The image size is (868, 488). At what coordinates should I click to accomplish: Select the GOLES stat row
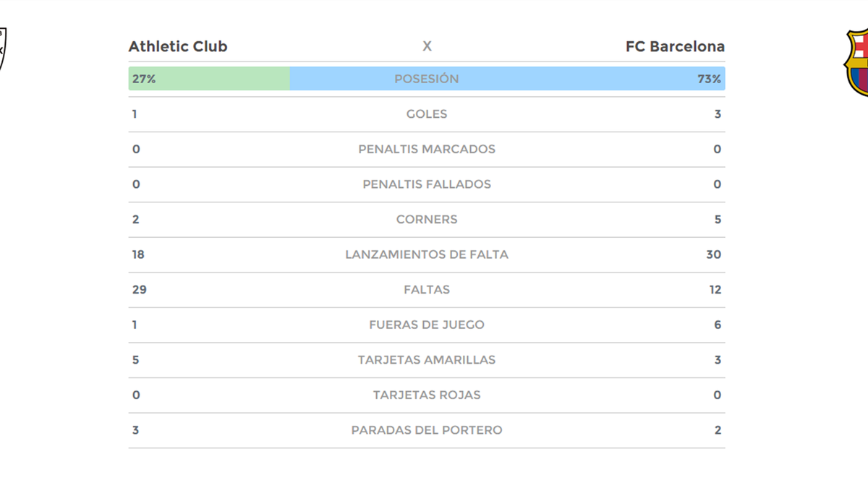(x=427, y=114)
